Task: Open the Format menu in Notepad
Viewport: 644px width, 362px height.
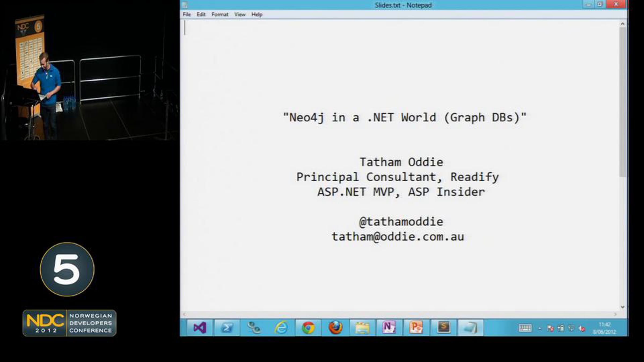Action: point(220,14)
